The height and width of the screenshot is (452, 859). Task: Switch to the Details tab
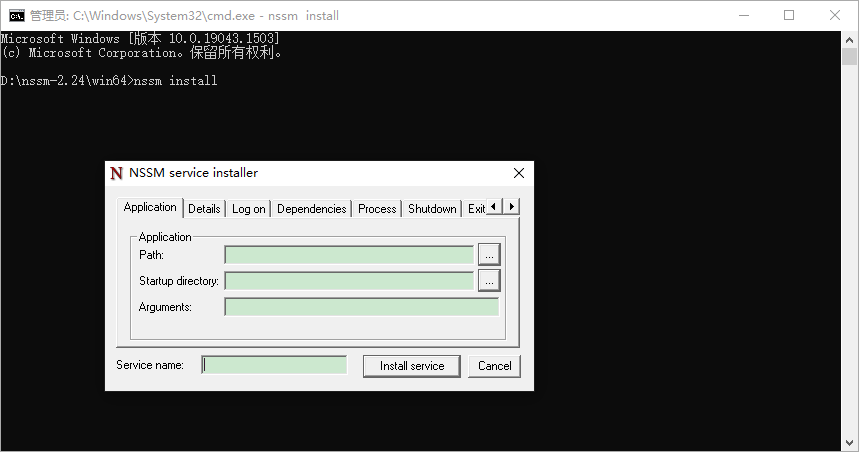[204, 209]
